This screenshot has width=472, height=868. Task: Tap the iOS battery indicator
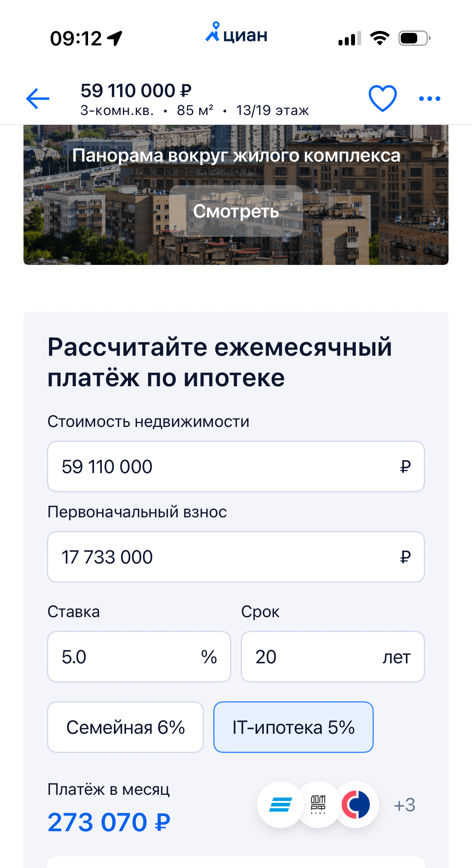click(414, 38)
